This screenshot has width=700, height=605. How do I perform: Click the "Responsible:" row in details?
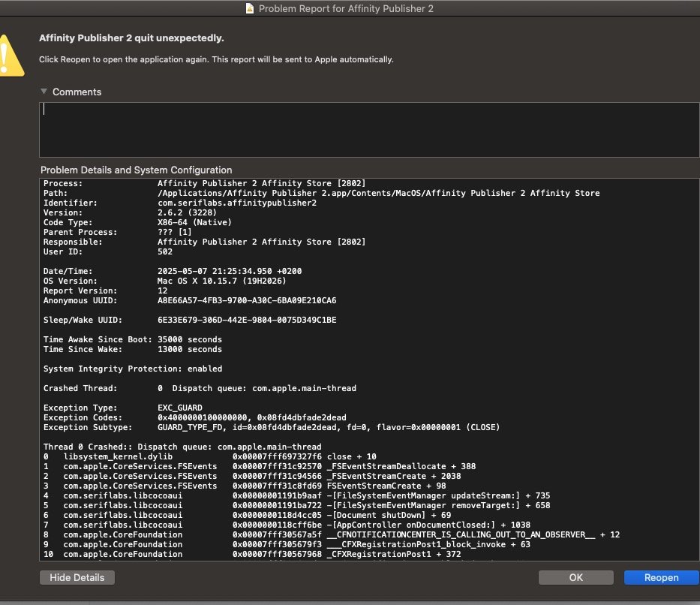point(205,242)
